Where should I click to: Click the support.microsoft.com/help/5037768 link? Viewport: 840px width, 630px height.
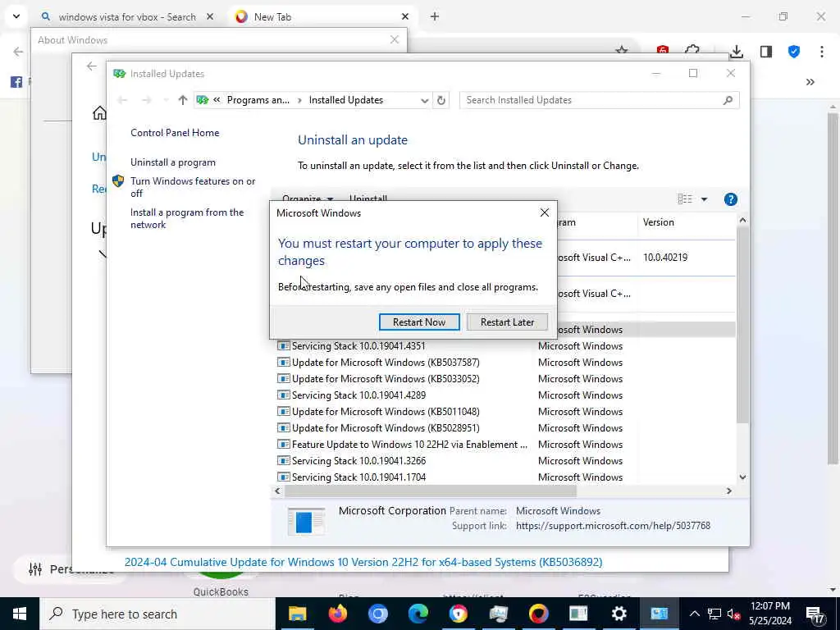click(613, 526)
